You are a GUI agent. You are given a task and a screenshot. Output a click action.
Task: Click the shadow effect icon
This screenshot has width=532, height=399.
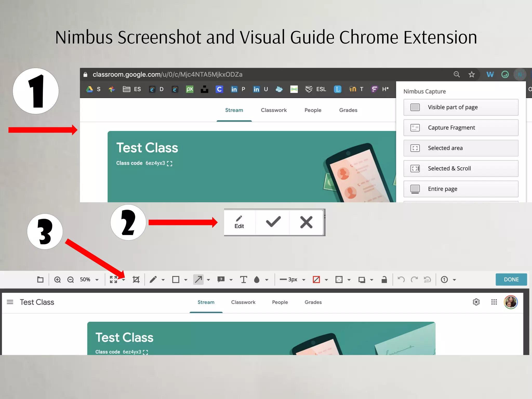pyautogui.click(x=362, y=280)
